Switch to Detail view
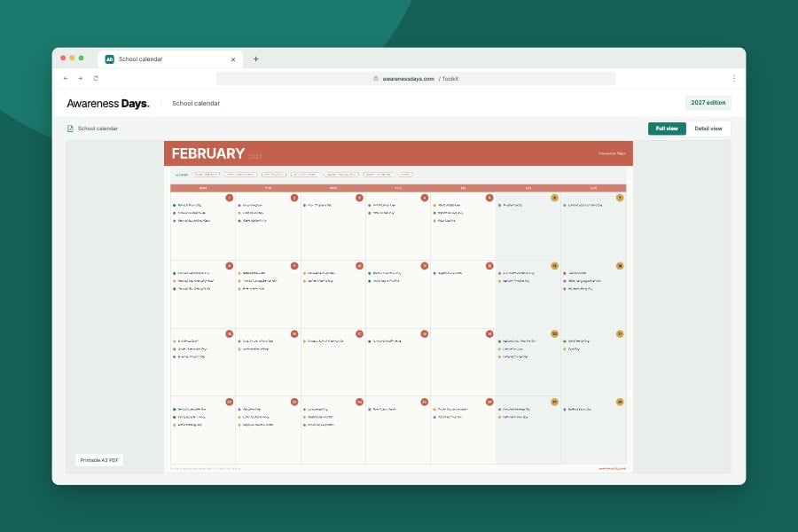This screenshot has width=798, height=532. [x=708, y=129]
